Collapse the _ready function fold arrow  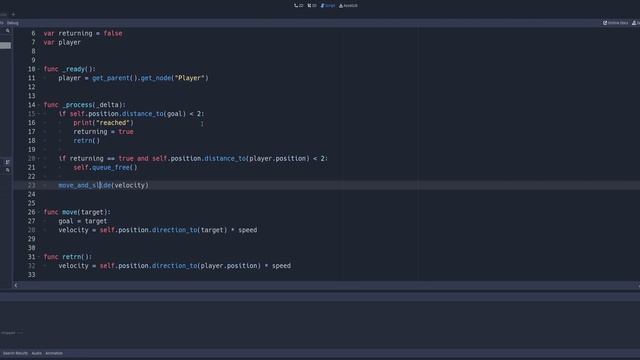(39, 69)
